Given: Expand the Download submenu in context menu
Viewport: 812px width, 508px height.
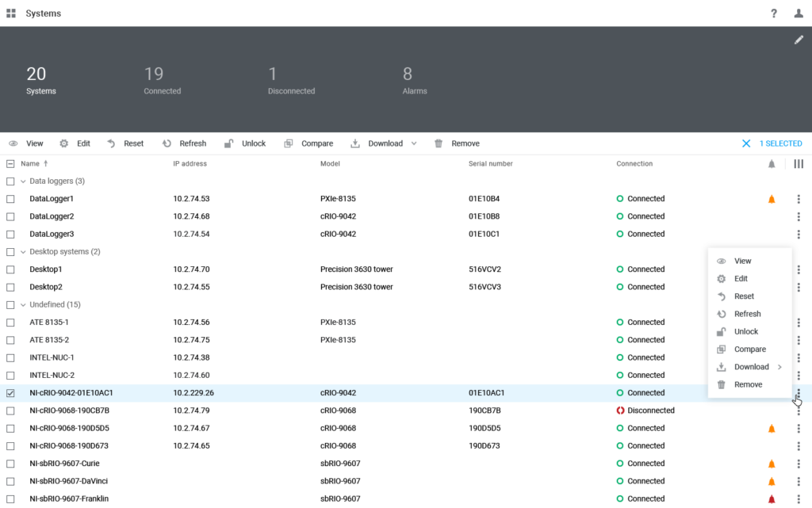Looking at the screenshot, I should (779, 367).
